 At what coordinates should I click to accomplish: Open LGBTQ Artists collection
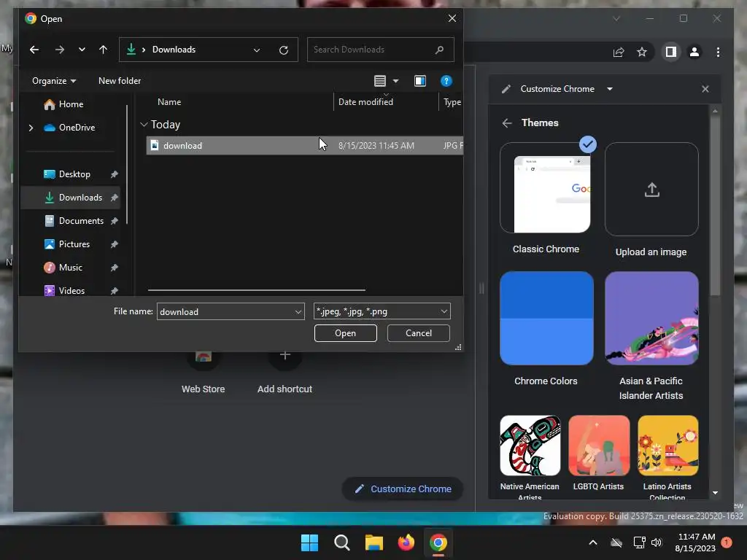click(599, 446)
